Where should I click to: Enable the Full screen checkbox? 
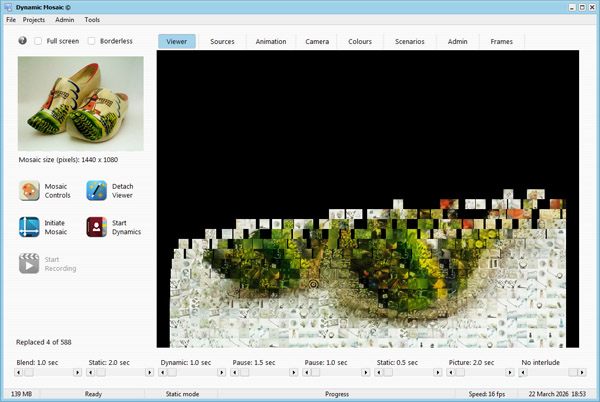pos(38,41)
